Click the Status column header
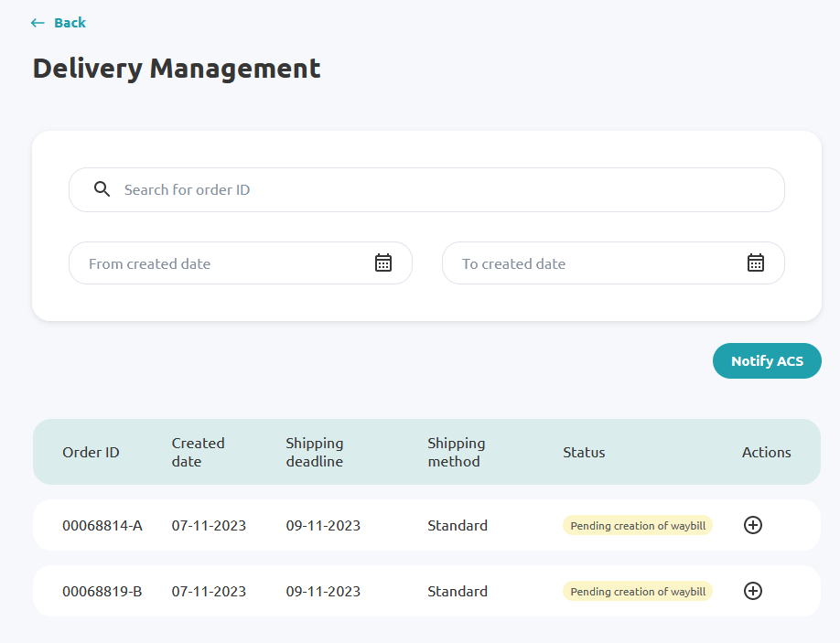 pyautogui.click(x=584, y=453)
